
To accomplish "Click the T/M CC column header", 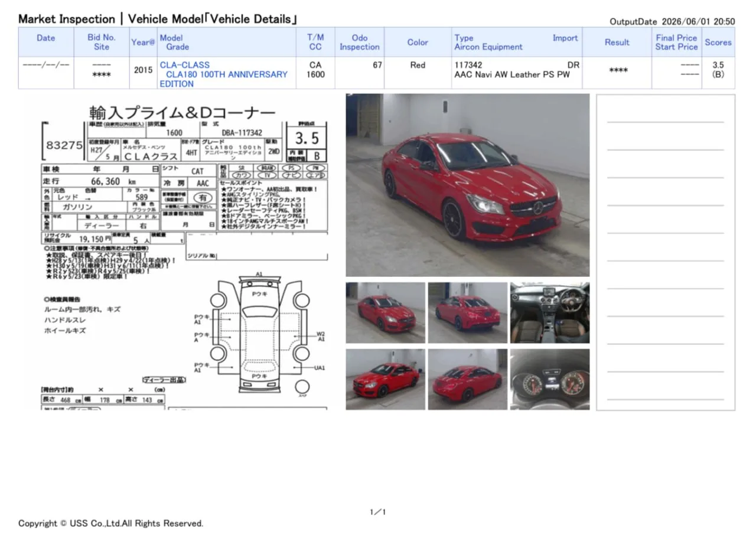I will [x=315, y=42].
